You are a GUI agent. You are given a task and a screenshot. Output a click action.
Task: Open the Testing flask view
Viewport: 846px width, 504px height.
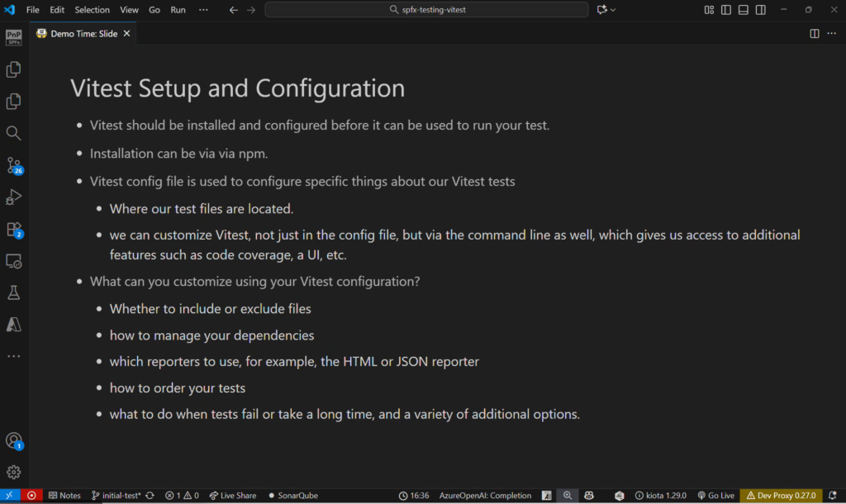tap(14, 292)
